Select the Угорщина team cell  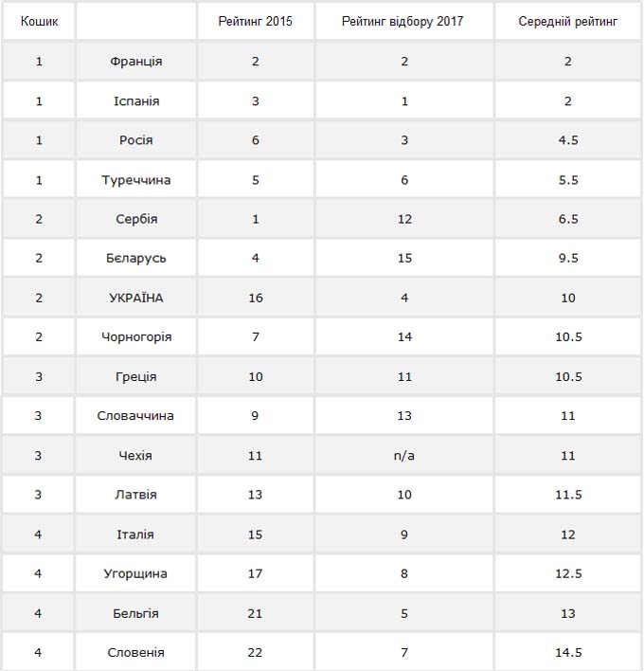click(136, 573)
